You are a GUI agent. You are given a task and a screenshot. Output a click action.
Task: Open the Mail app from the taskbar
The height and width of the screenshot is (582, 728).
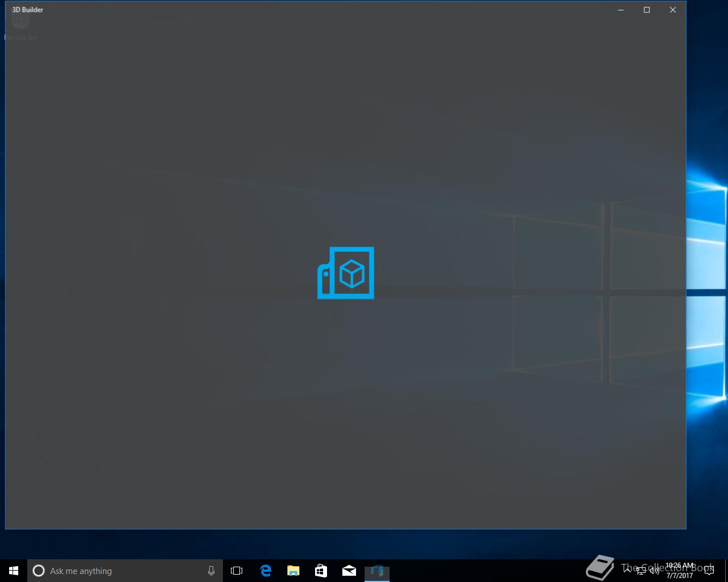click(349, 571)
